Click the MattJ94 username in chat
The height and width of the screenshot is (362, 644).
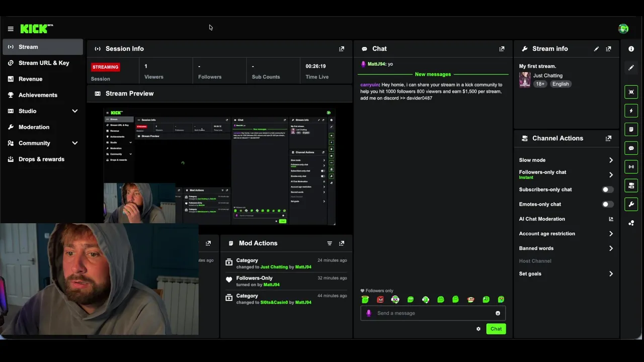(x=376, y=64)
